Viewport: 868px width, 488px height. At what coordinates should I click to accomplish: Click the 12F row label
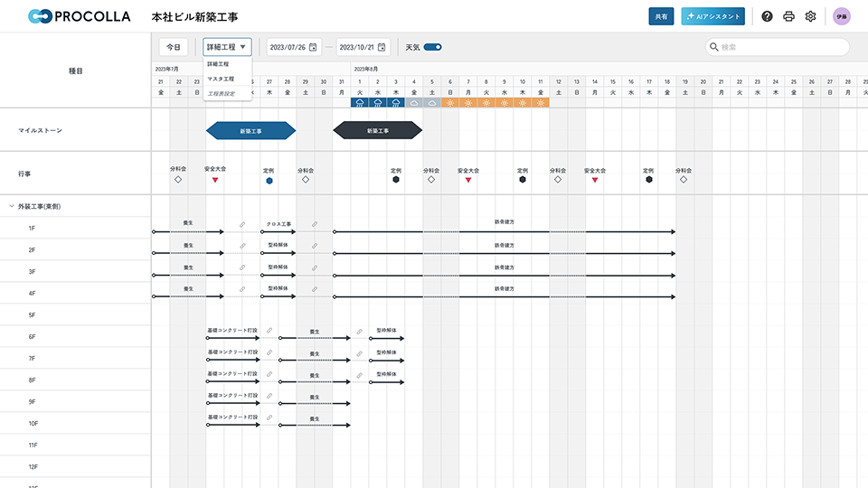point(33,466)
